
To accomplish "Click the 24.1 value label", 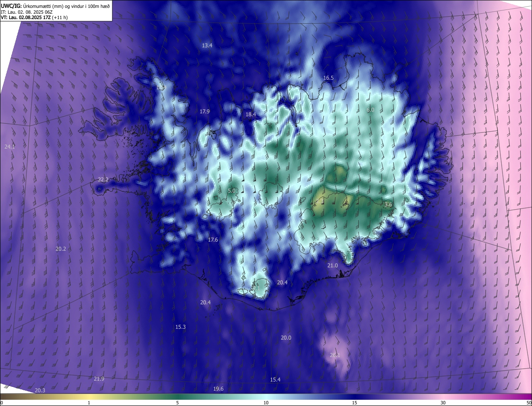I will [x=10, y=147].
